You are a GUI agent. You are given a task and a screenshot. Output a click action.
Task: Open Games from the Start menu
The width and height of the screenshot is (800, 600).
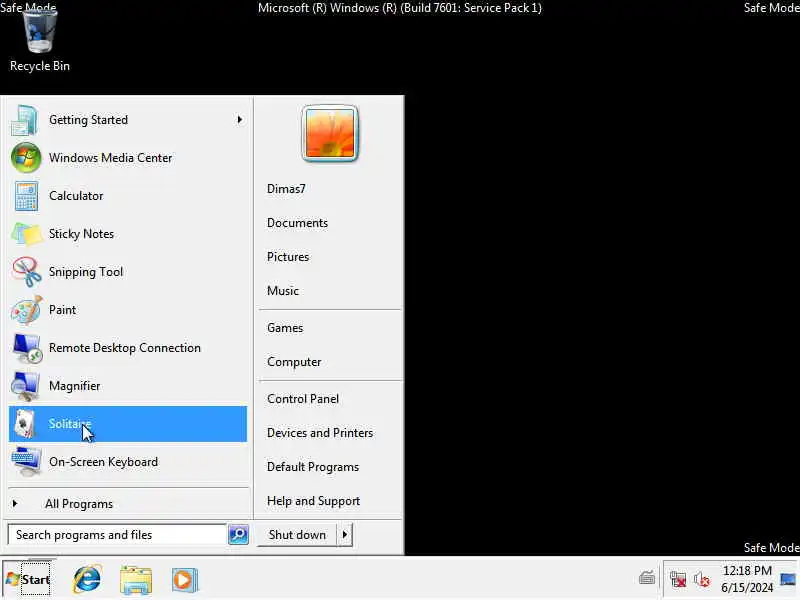coord(285,328)
